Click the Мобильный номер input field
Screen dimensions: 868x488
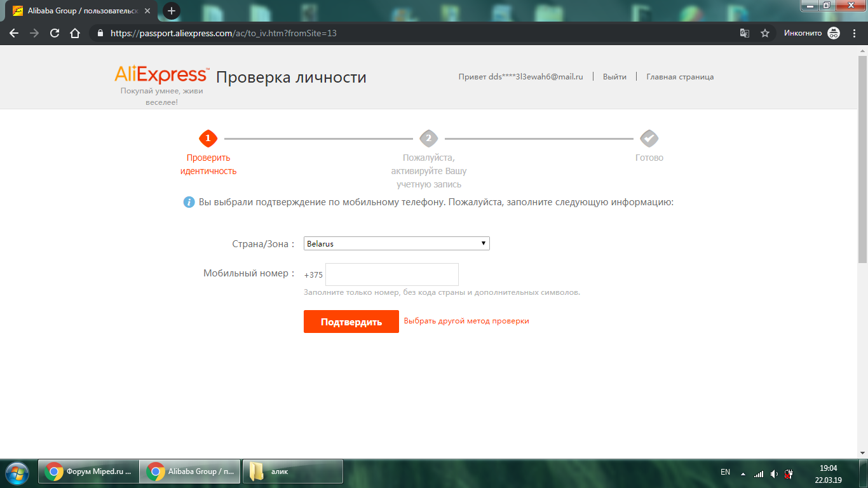point(392,274)
